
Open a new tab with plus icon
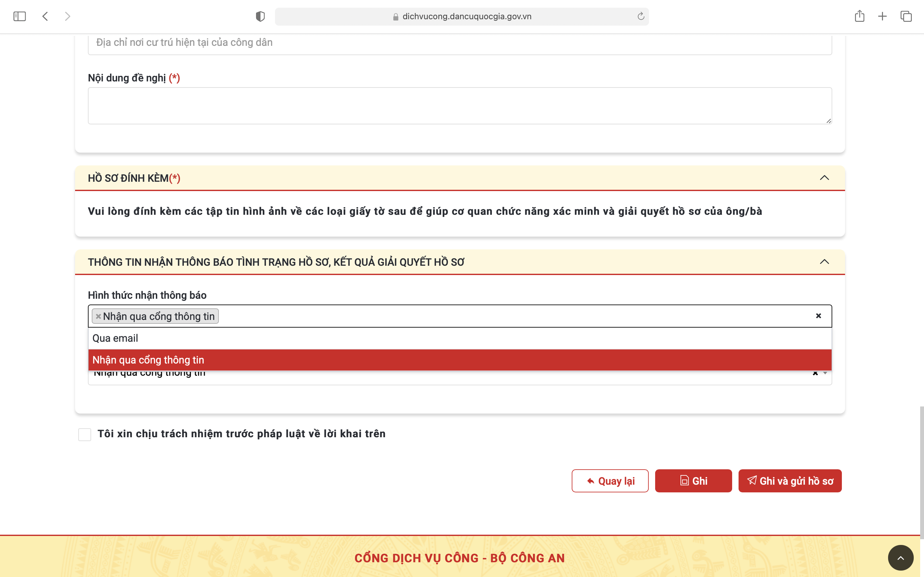tap(882, 16)
